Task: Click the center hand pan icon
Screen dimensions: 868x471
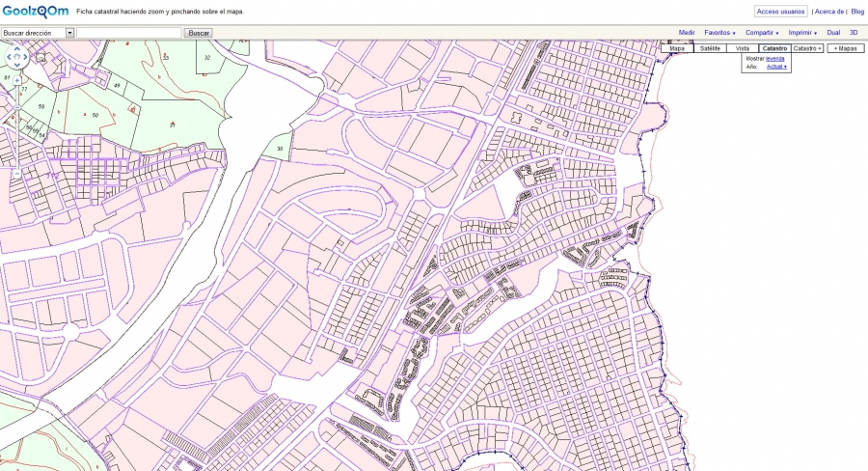Action: point(17,57)
